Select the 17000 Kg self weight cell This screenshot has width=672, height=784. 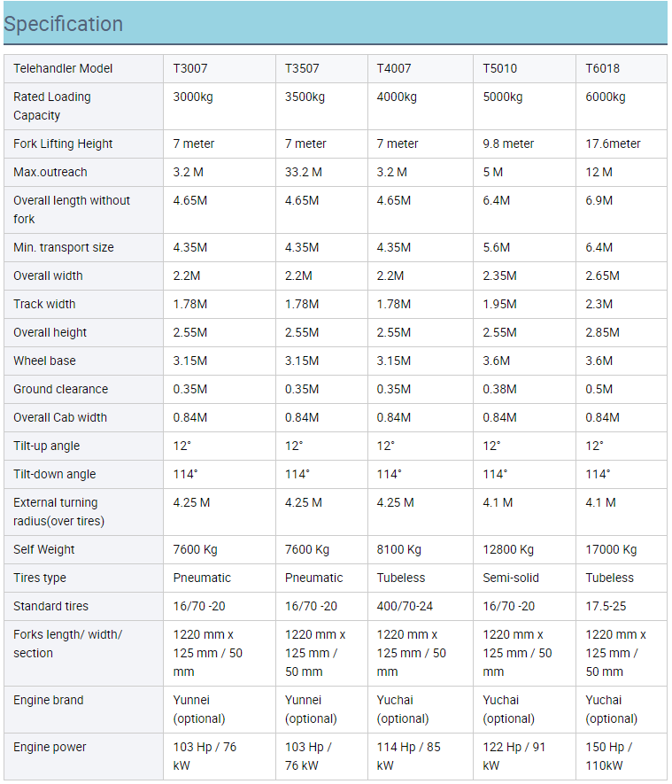tap(611, 549)
